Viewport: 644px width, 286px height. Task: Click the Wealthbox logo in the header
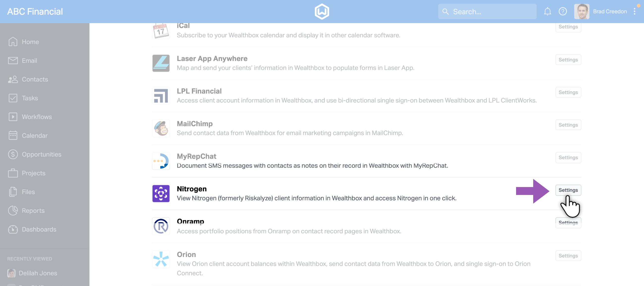322,11
